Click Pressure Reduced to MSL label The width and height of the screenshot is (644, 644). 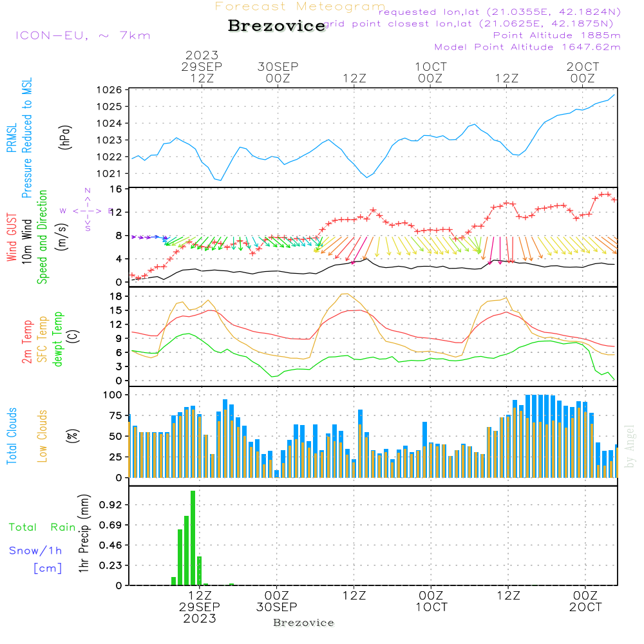click(26, 138)
